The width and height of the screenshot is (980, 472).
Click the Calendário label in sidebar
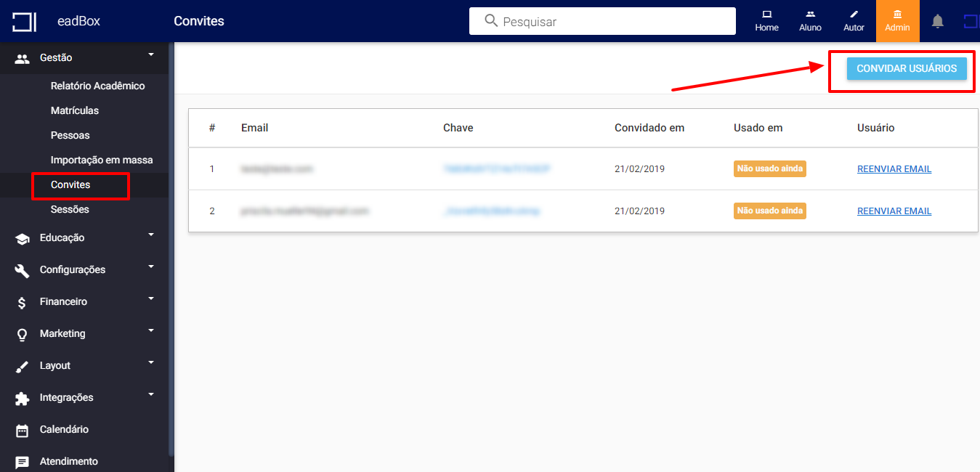click(x=64, y=429)
